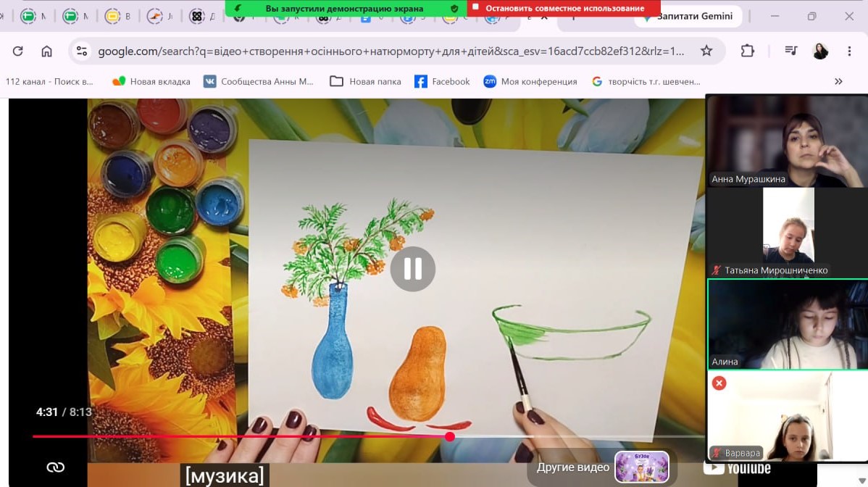Screen dimensions: 868x487
Task: Open the Другие видео thumbnail
Action: pyautogui.click(x=642, y=467)
